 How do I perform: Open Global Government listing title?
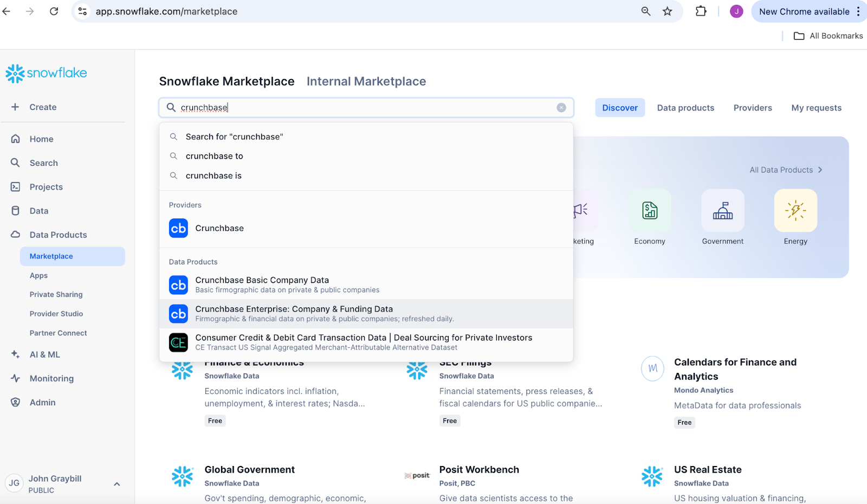249,470
